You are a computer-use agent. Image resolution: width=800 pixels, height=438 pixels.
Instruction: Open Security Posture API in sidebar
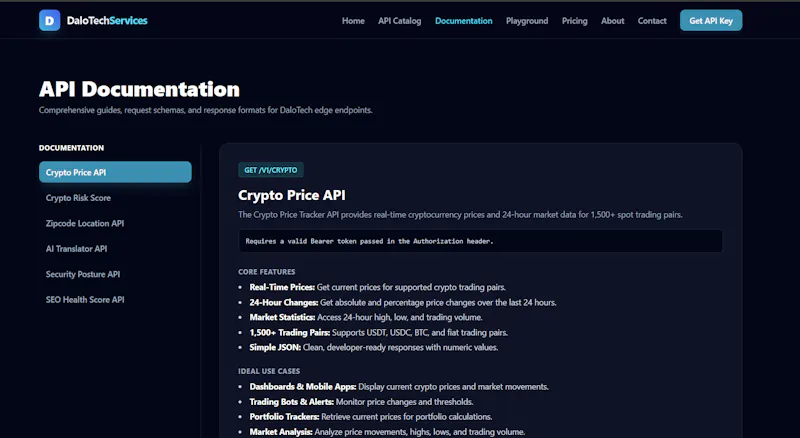115,274
